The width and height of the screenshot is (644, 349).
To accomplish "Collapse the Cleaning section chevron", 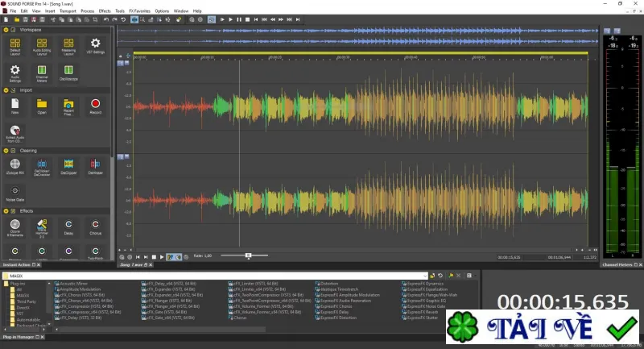I will 6,151.
